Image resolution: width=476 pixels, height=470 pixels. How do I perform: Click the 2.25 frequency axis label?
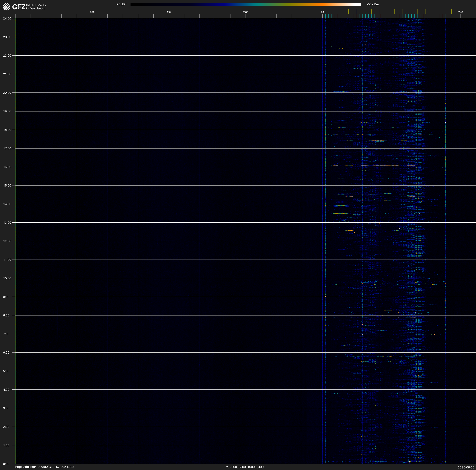click(92, 12)
